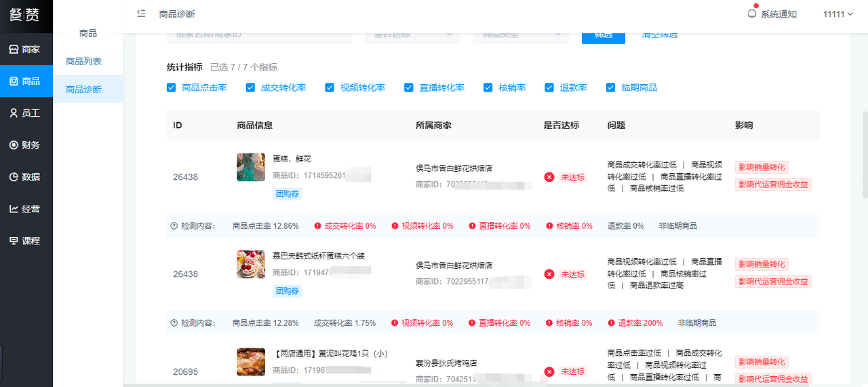The width and height of the screenshot is (868, 387).
Task: Open 课程 in the left sidebar
Action: tap(25, 241)
